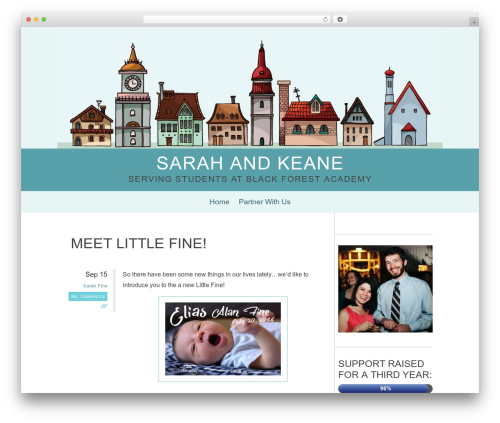500x423 pixels.
Task: Click the 'Support Raised for a Third Year:' heading
Action: tap(385, 369)
